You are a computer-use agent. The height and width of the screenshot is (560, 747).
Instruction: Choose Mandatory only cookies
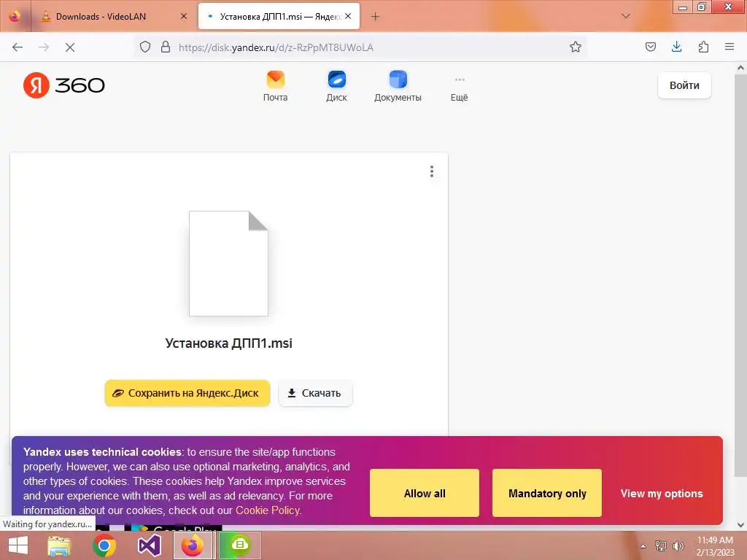pyautogui.click(x=547, y=494)
